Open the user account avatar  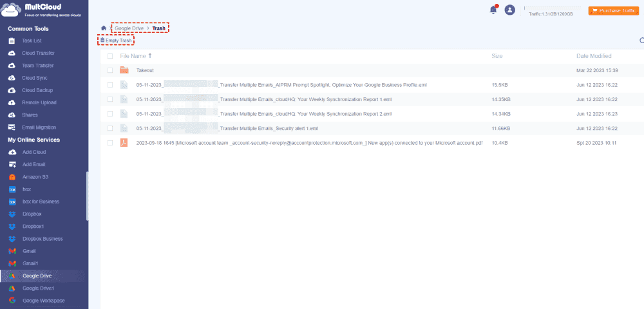[x=509, y=10]
